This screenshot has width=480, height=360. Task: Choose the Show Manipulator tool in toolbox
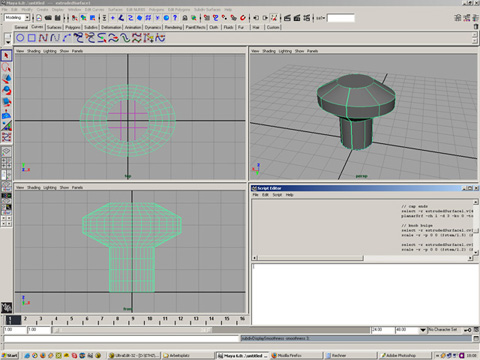point(6,126)
